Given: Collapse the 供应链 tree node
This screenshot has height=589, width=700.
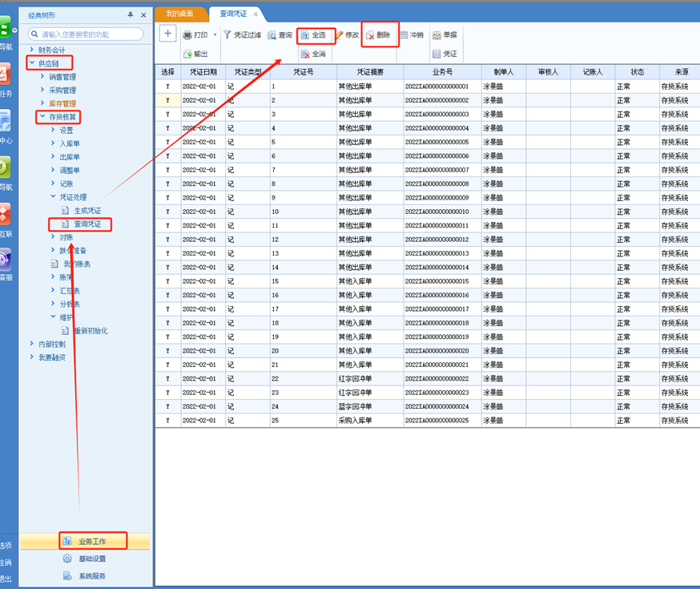Looking at the screenshot, I should click(32, 63).
